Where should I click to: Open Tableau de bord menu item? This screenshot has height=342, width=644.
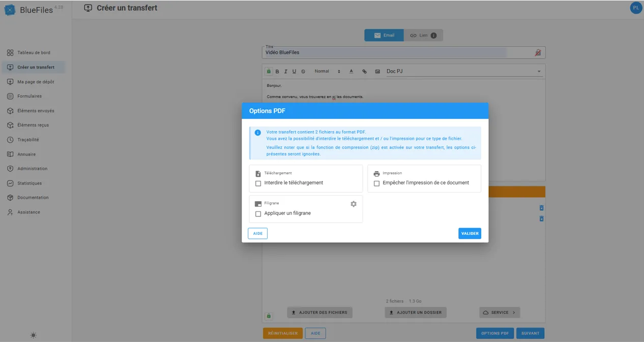34,53
